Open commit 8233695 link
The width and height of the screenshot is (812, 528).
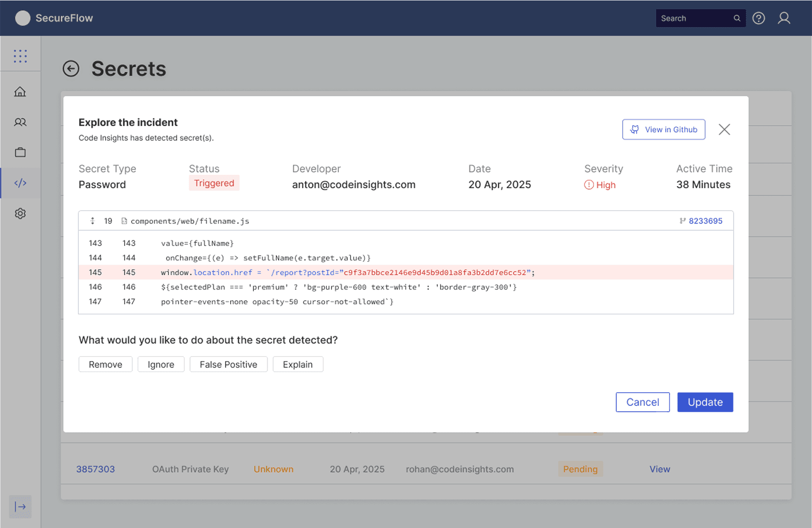705,221
